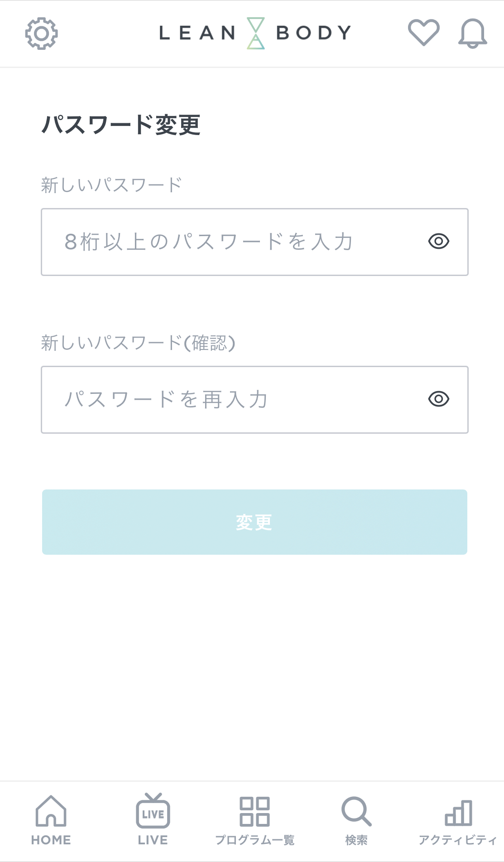This screenshot has height=862, width=504.
Task: Tap the house icon in the bottom bar
Action: 51,811
